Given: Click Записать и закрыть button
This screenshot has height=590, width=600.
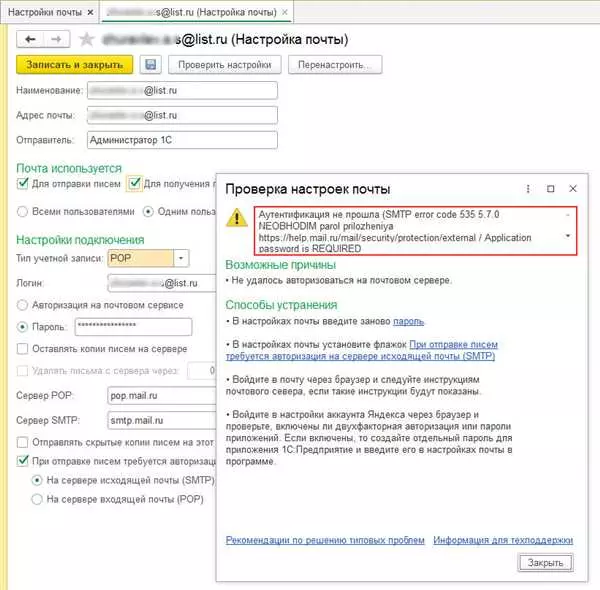Looking at the screenshot, I should (75, 65).
